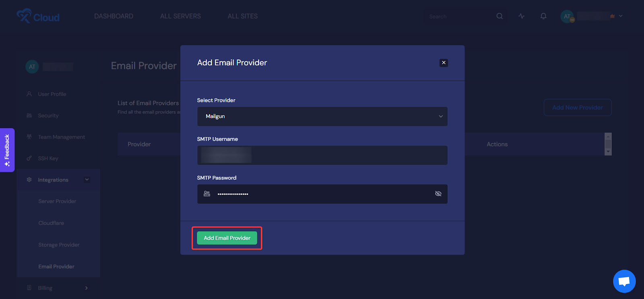Go to the Dashboard tab
The height and width of the screenshot is (299, 644).
114,16
